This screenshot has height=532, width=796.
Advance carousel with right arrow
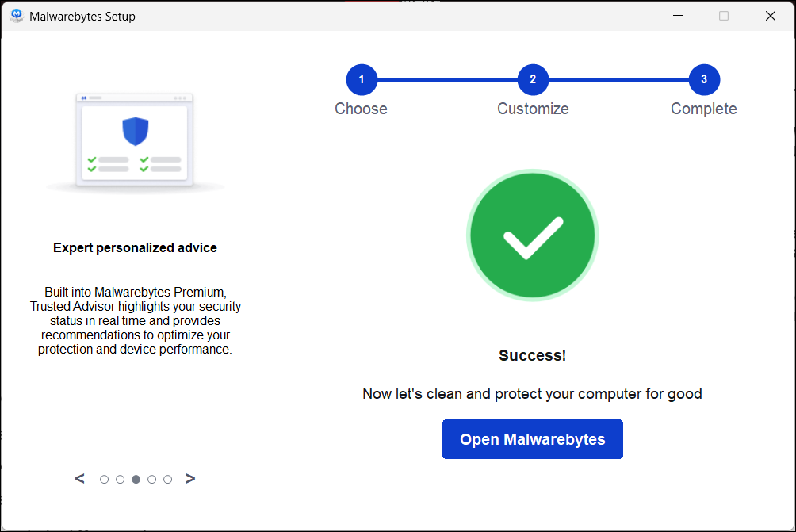pyautogui.click(x=190, y=479)
